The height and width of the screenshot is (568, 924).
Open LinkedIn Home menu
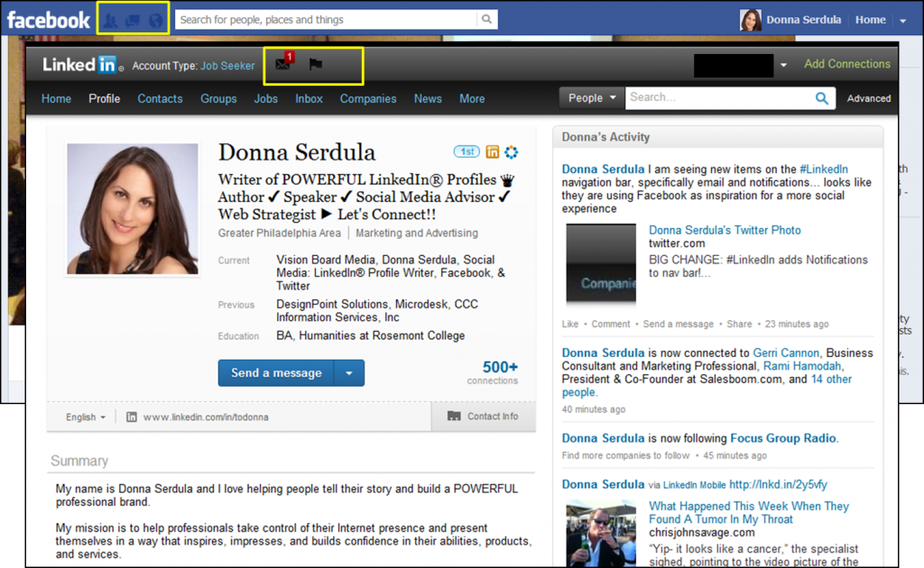coord(56,98)
